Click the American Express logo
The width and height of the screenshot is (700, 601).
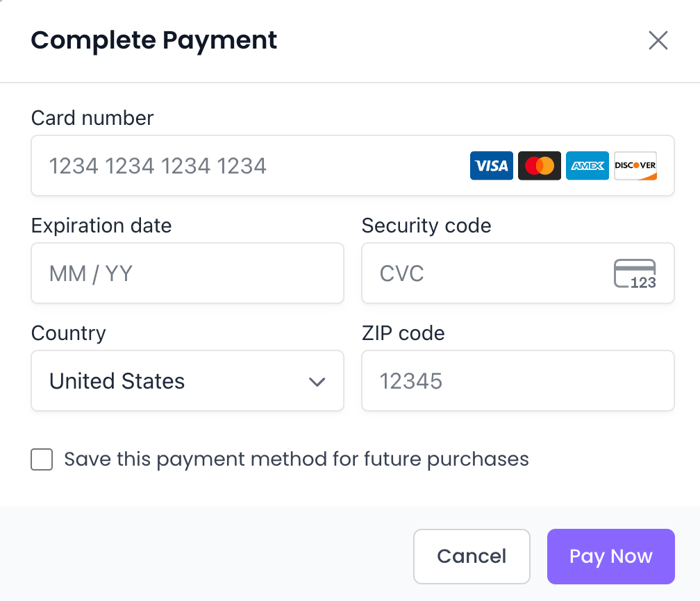587,166
